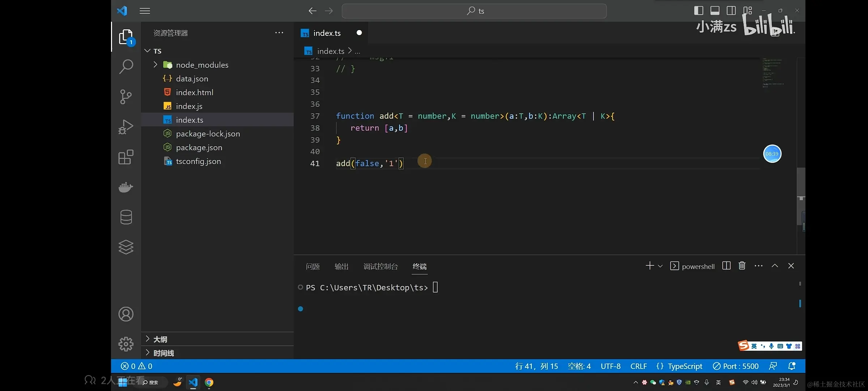Switch to the 问题 problems tab
This screenshot has width=868, height=391.
312,266
